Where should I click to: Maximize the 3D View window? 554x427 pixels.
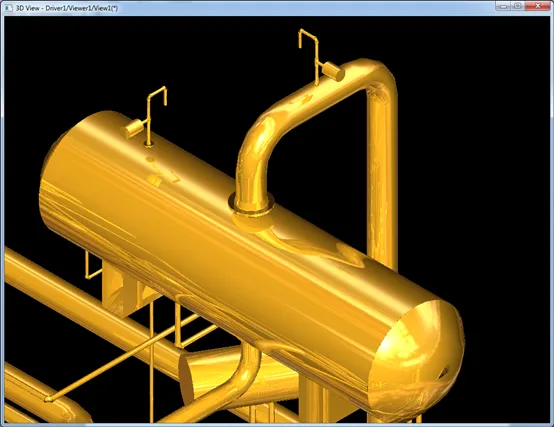click(518, 6)
